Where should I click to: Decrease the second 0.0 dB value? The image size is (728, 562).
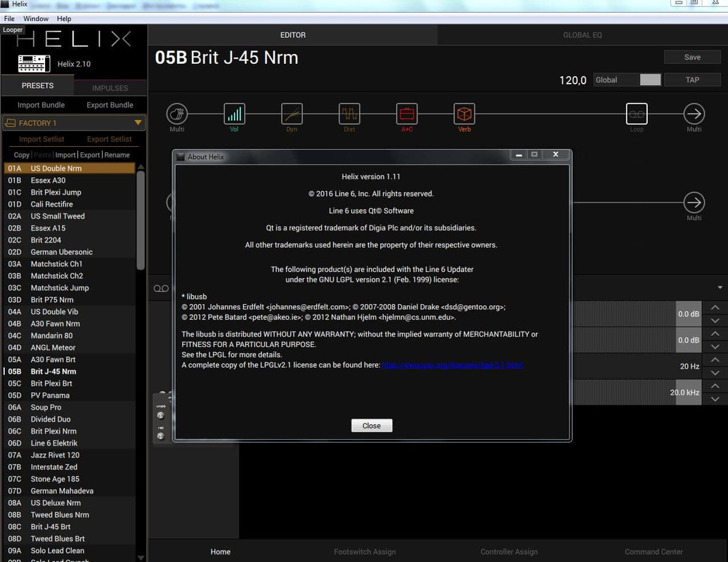point(715,346)
